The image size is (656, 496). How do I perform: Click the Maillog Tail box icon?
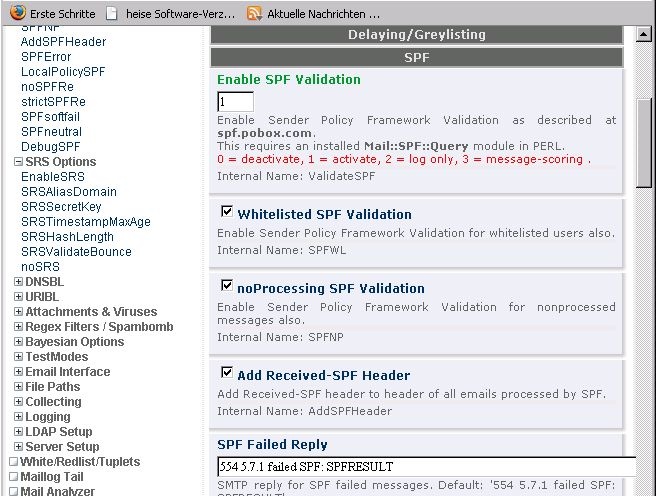(13, 477)
